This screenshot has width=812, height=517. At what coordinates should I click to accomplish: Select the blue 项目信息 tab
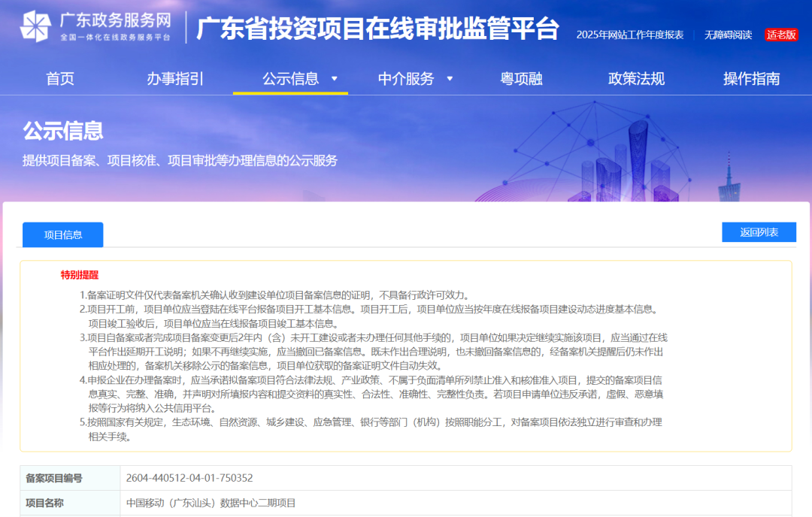tap(62, 234)
